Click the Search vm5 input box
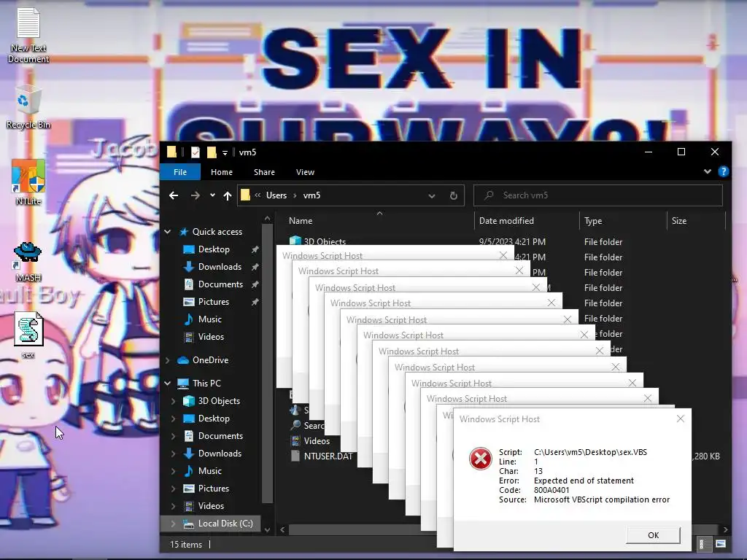This screenshot has width=747, height=560. [x=598, y=195]
